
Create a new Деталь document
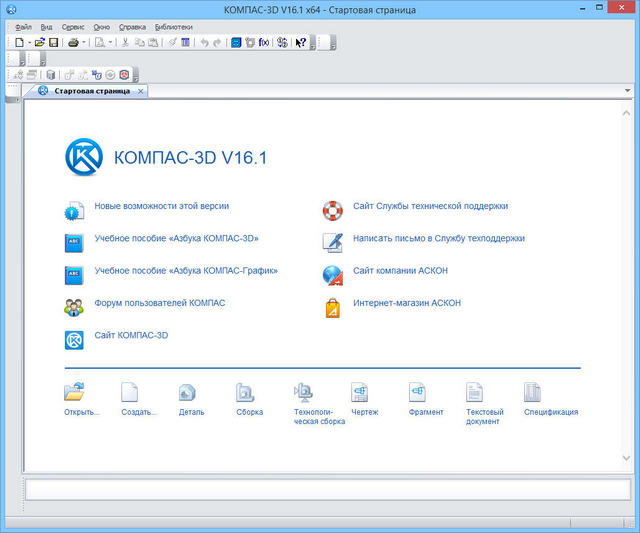coord(190,398)
